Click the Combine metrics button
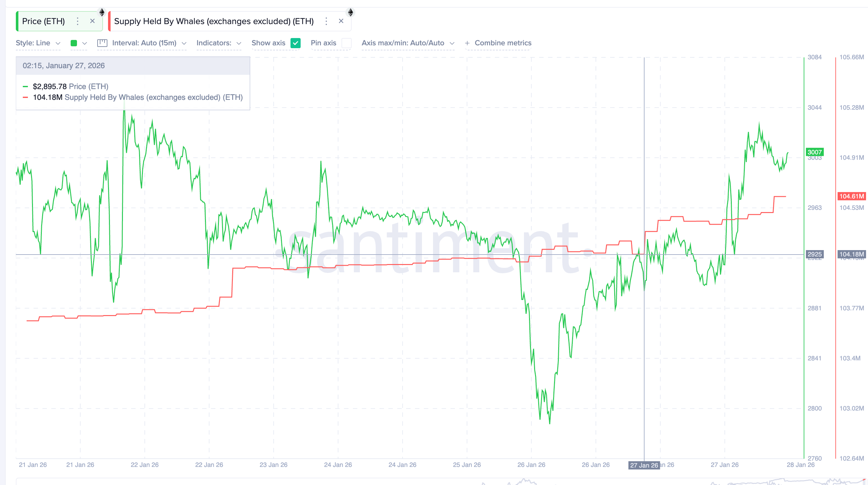Screen dimensions: 868x485 (503, 43)
